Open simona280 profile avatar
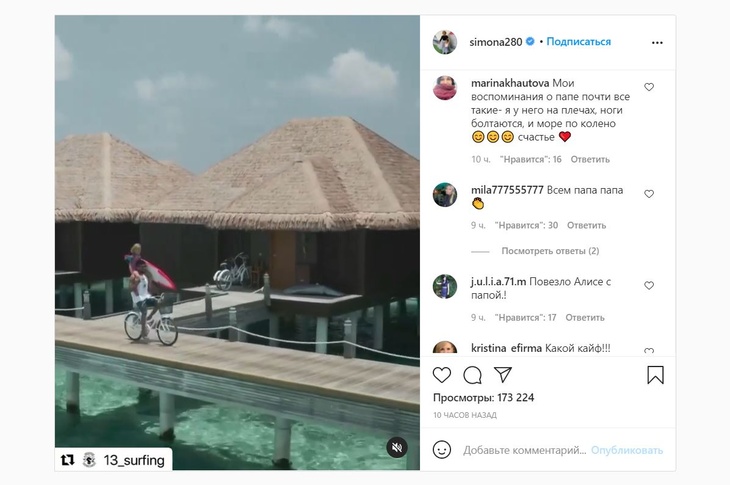This screenshot has width=730, height=485. point(445,42)
